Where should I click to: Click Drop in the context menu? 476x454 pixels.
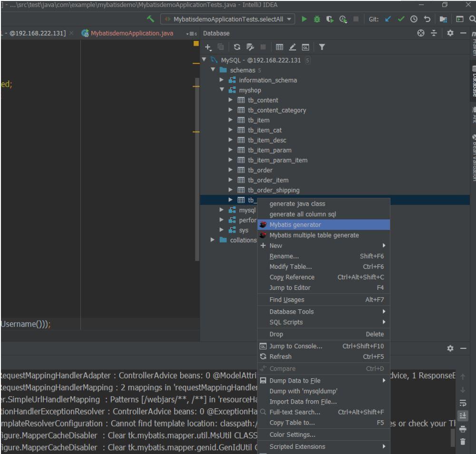(x=276, y=335)
